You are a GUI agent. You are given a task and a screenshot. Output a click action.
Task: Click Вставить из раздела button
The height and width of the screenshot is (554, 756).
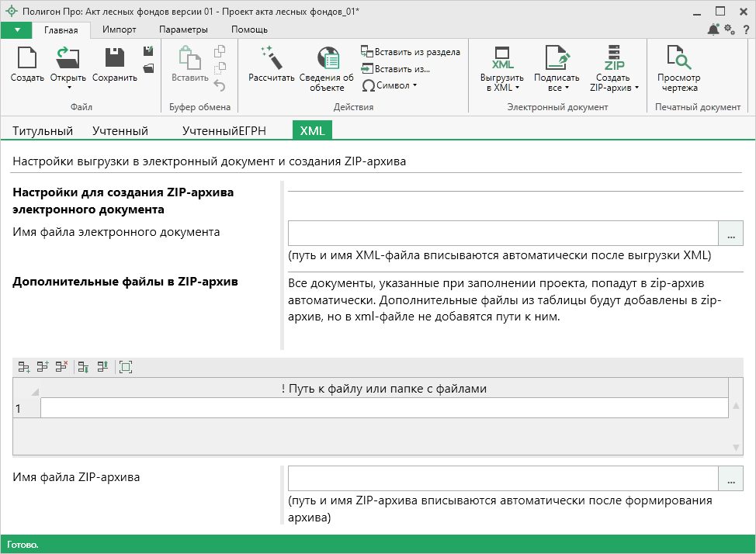click(x=411, y=52)
